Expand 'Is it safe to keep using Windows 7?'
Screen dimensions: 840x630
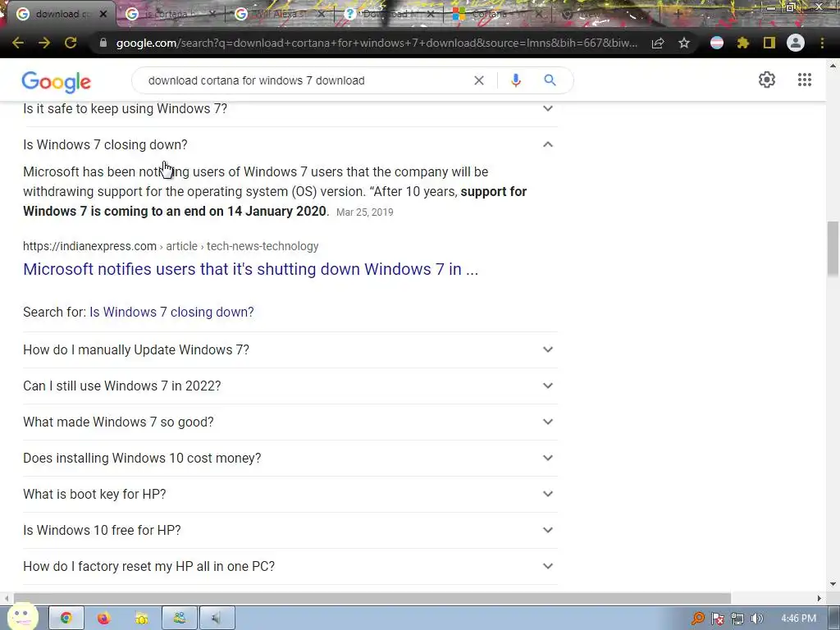tap(290, 109)
